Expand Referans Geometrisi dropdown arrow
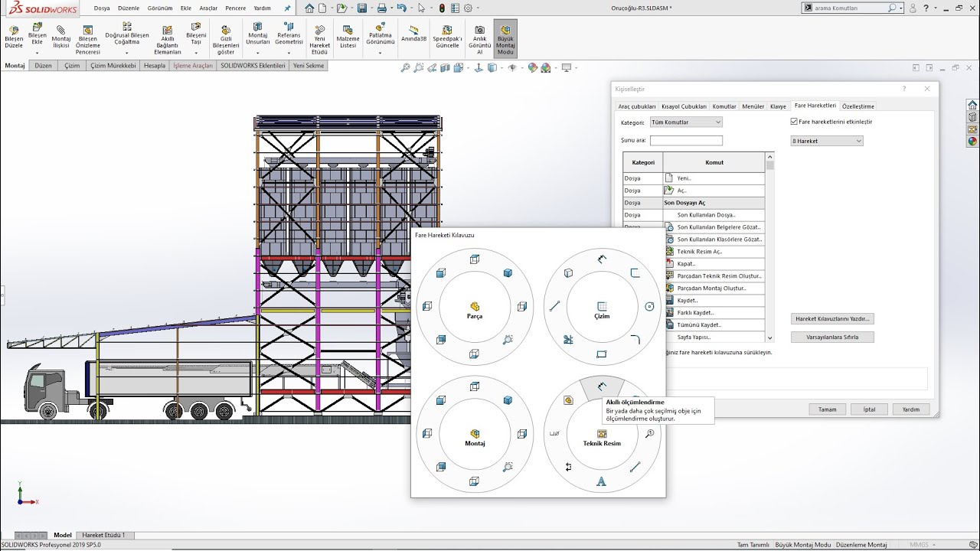This screenshot has height=551, width=980. (289, 53)
